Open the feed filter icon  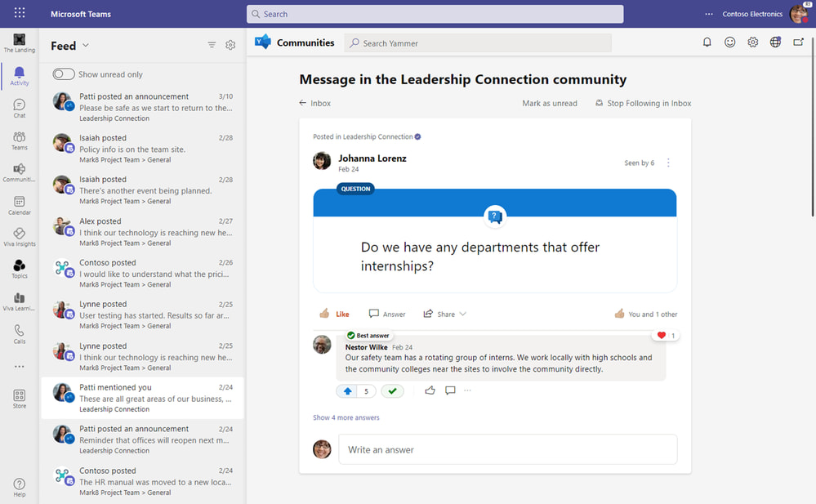coord(212,46)
